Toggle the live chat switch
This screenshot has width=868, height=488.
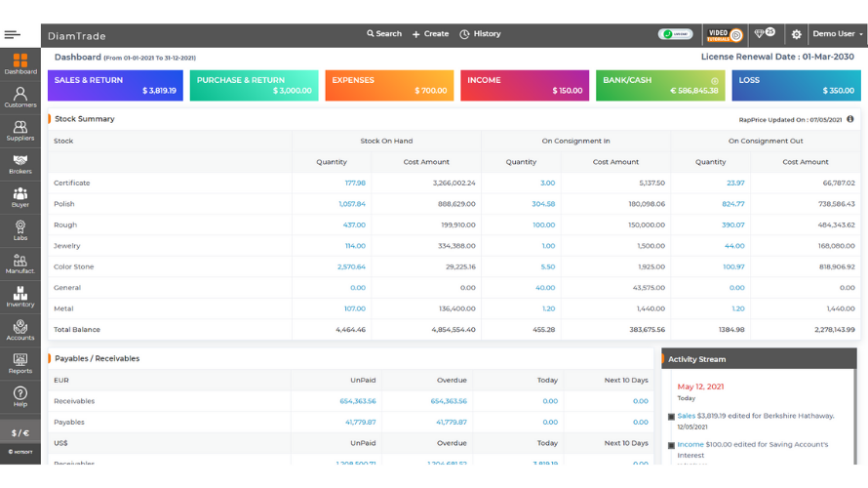pyautogui.click(x=675, y=34)
